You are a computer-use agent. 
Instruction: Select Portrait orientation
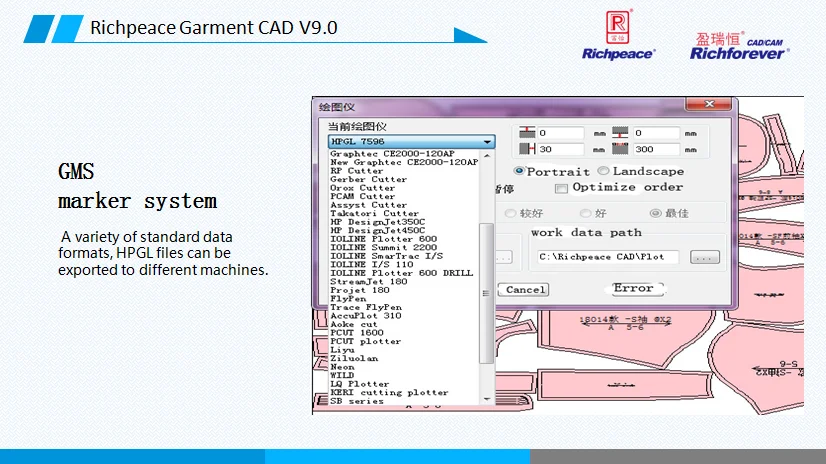tap(519, 171)
